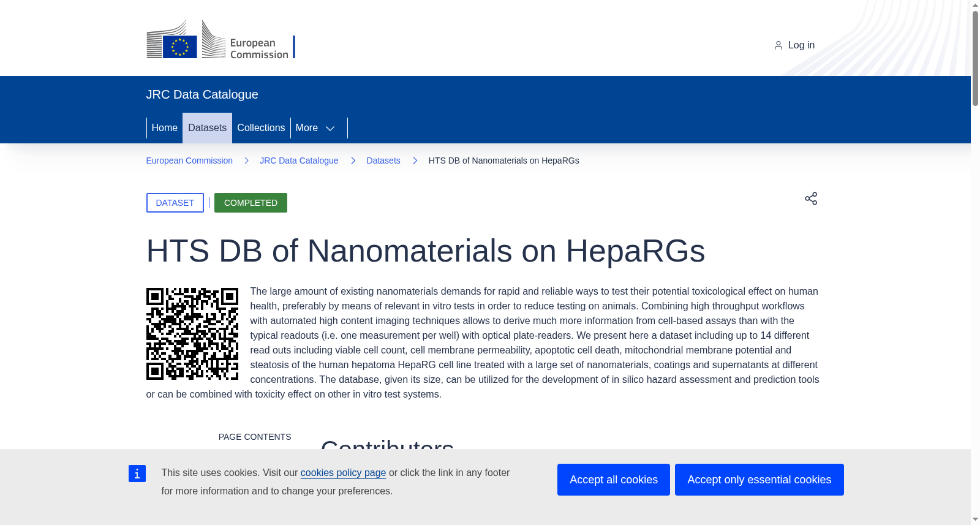This screenshot has width=980, height=525.
Task: Click the scrollbar down arrow
Action: coord(975,519)
